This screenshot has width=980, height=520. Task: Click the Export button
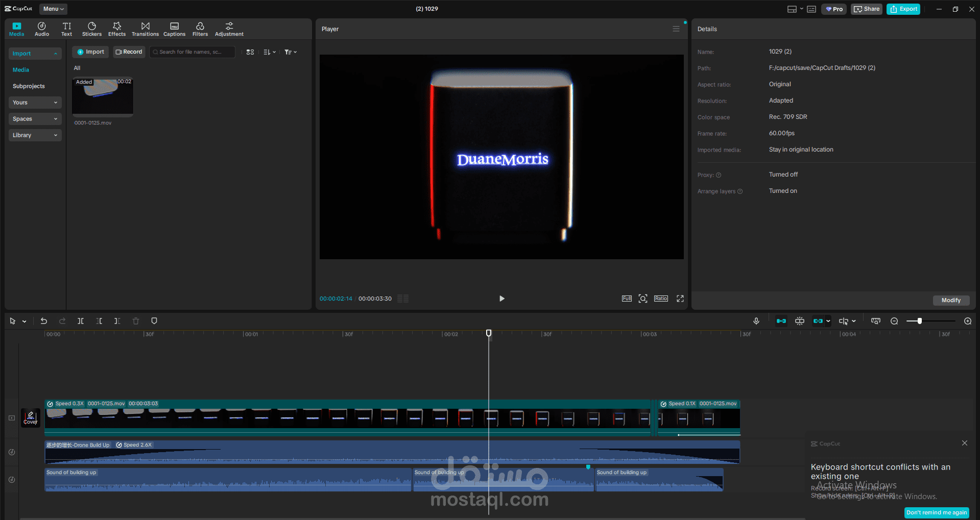coord(903,9)
